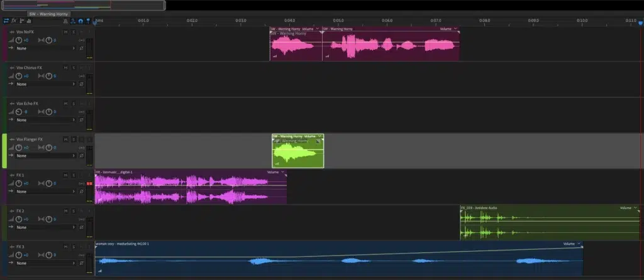Image resolution: width=644 pixels, height=280 pixels.
Task: Solo the Vox Echo FX track
Action: pos(74,104)
